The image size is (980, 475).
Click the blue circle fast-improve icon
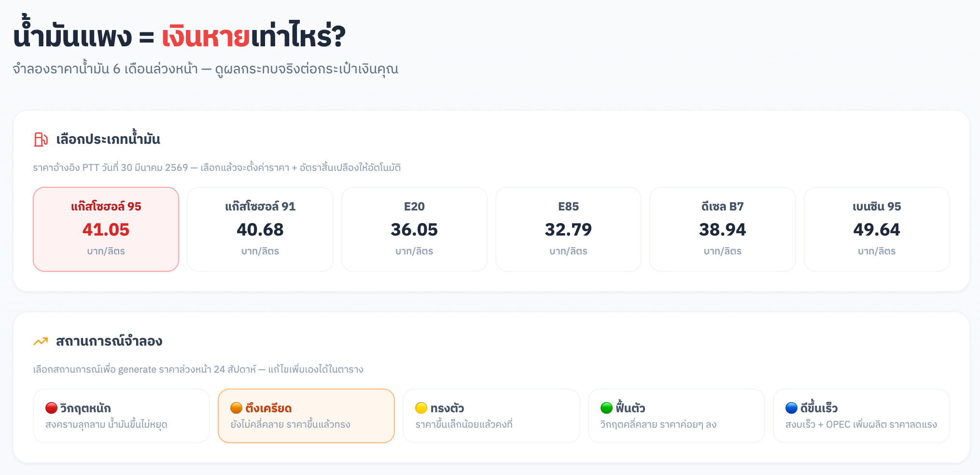point(791,408)
